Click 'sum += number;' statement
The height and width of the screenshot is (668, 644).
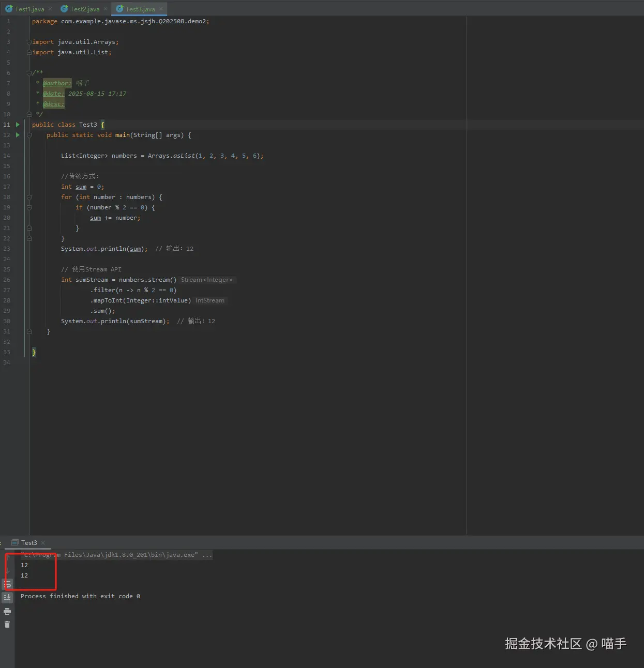[x=115, y=218]
